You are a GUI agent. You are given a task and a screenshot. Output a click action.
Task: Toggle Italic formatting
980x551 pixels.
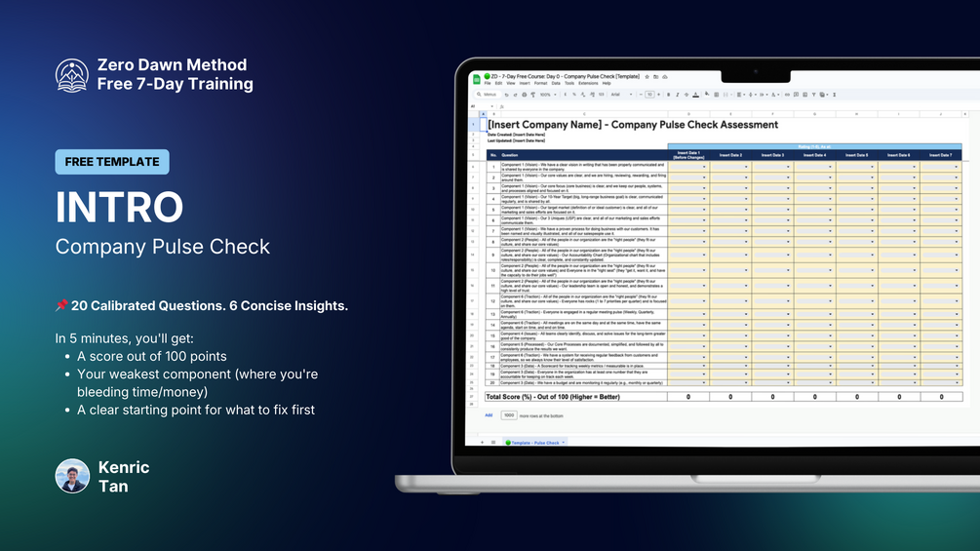tap(678, 95)
